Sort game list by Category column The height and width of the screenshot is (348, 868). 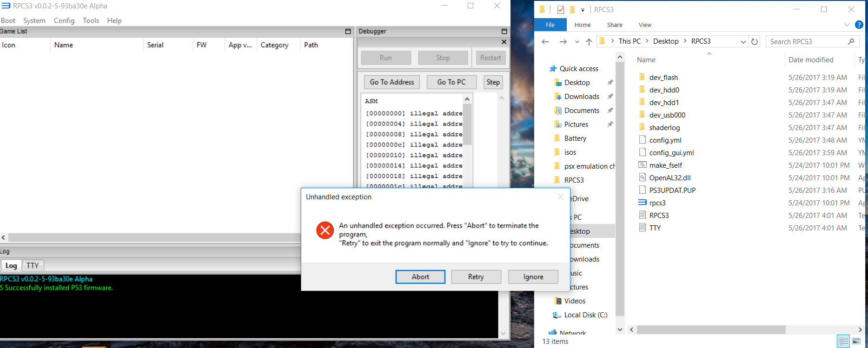tap(278, 45)
